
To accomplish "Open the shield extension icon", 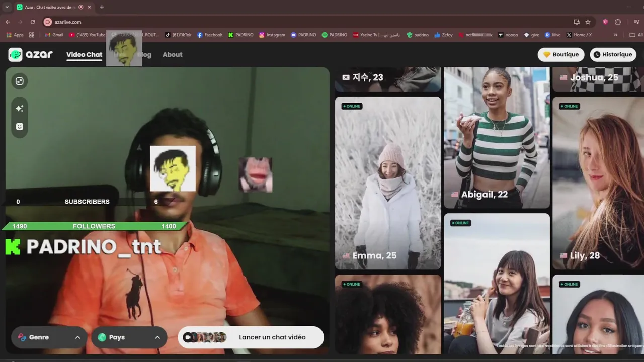I will coord(605,22).
